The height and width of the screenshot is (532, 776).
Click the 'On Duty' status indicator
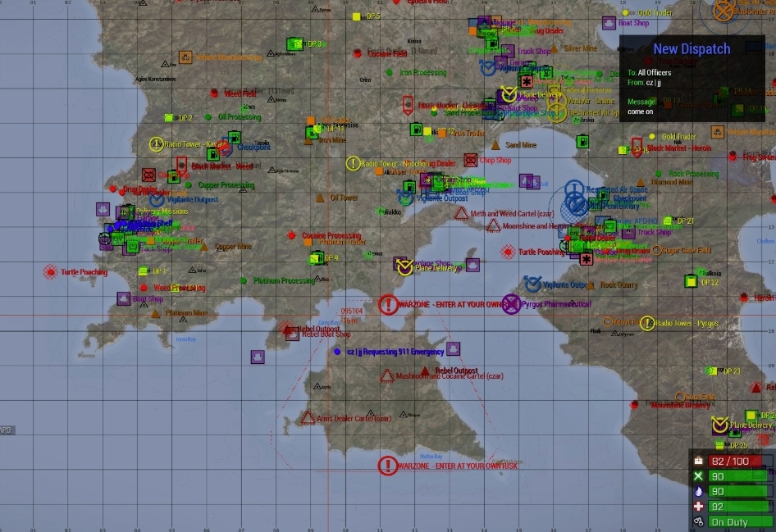[741, 521]
